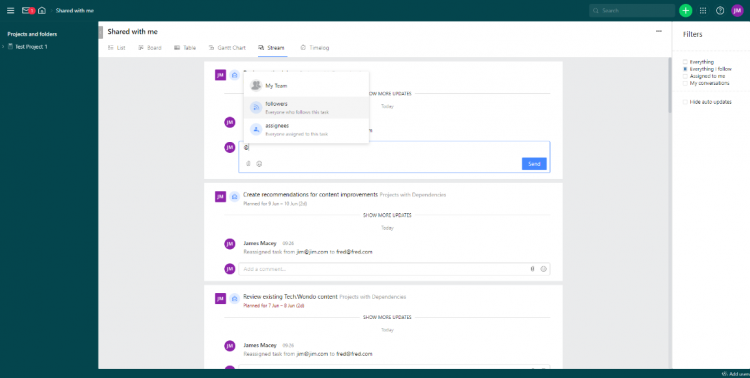
Task: Switch to the Gantt Chart tab
Action: click(x=227, y=48)
